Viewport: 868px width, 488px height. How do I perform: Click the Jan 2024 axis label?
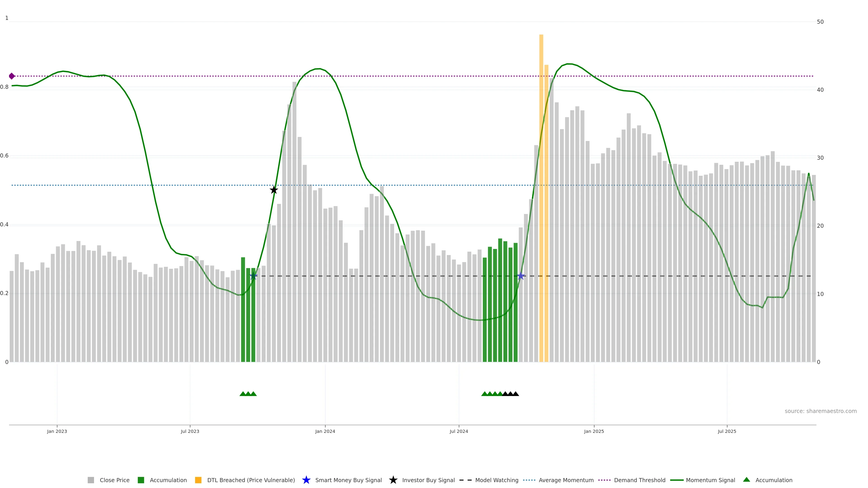(325, 431)
